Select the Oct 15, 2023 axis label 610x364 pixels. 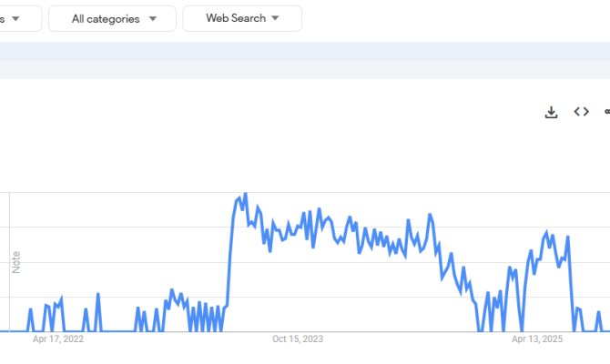tap(298, 339)
